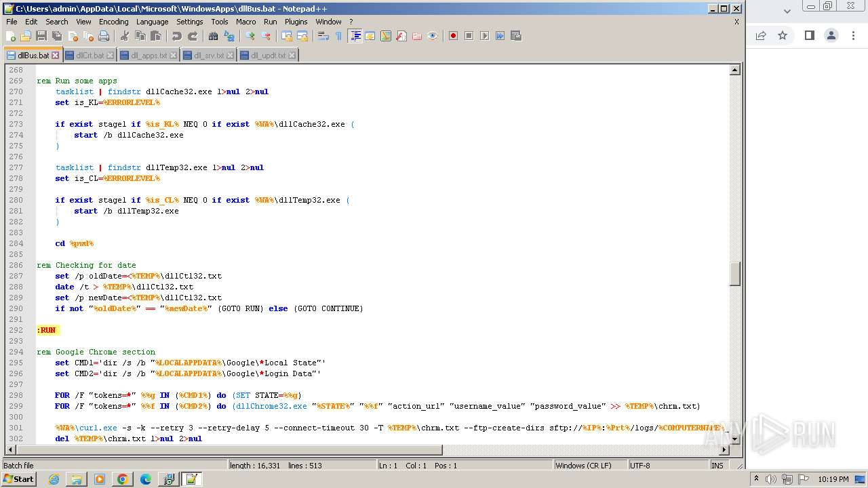
Task: Open the Search menu
Action: 56,22
